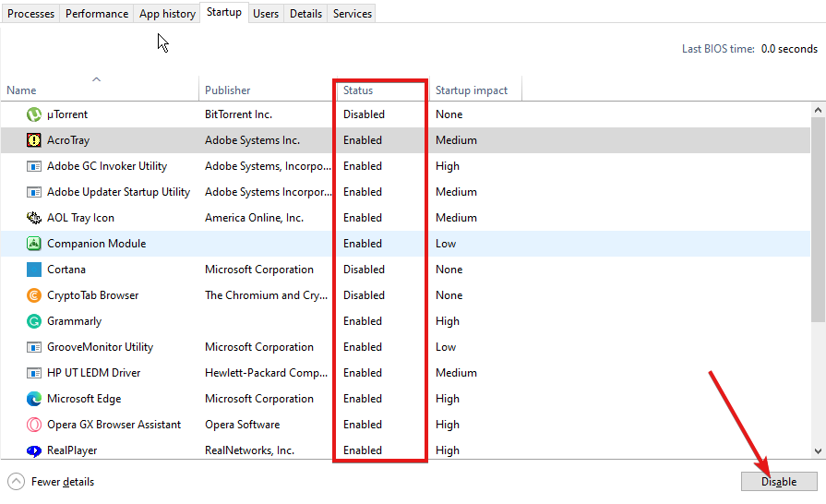The image size is (826, 504).
Task: Collapse view with Fewer details chevron
Action: [x=17, y=481]
